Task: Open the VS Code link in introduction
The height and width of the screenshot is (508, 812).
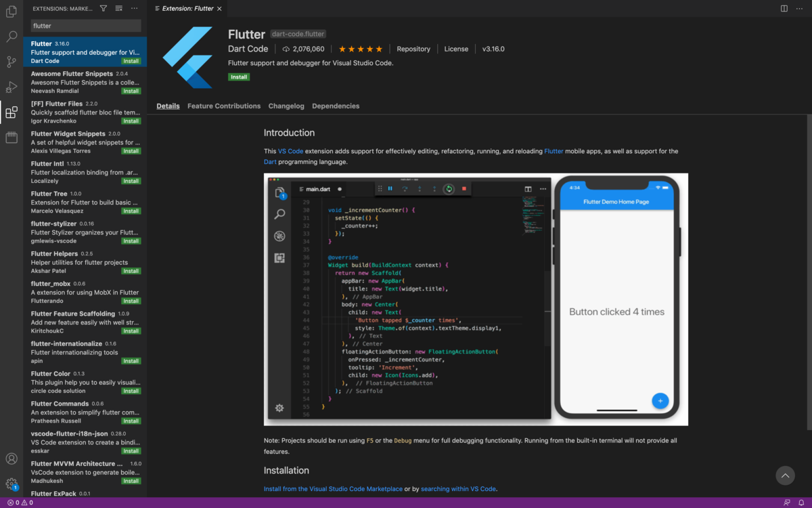Action: coord(290,151)
